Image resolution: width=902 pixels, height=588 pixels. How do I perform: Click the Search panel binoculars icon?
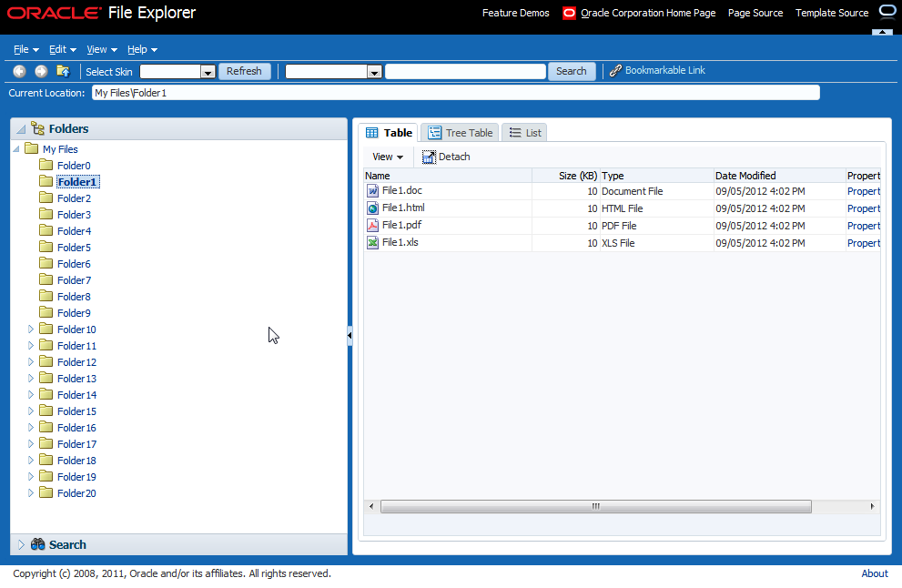(x=38, y=544)
